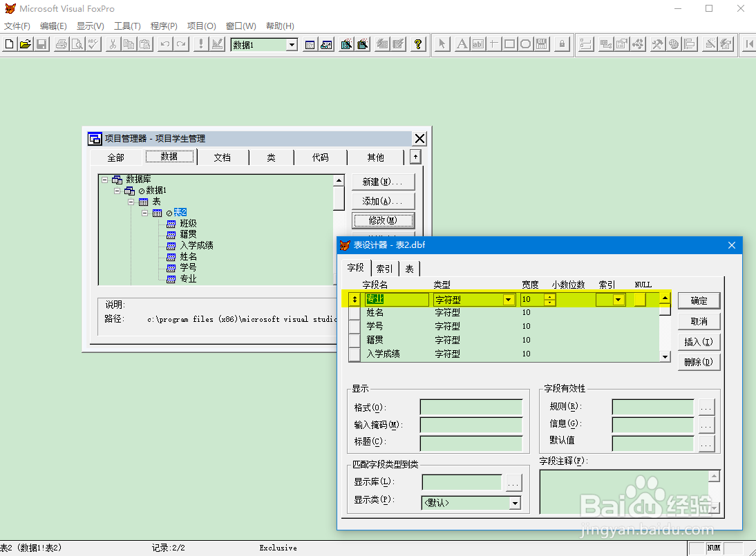Click the Run exclamation mark icon
The height and width of the screenshot is (556, 756).
tap(201, 44)
